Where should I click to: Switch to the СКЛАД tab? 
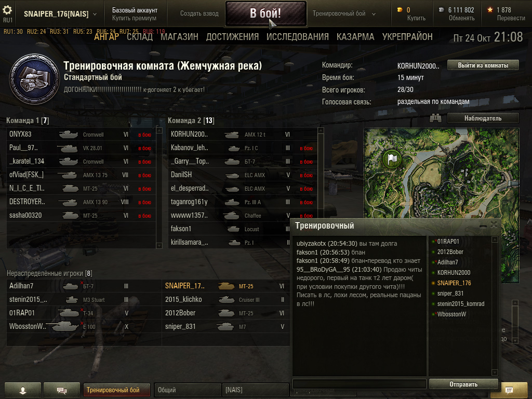pos(140,37)
